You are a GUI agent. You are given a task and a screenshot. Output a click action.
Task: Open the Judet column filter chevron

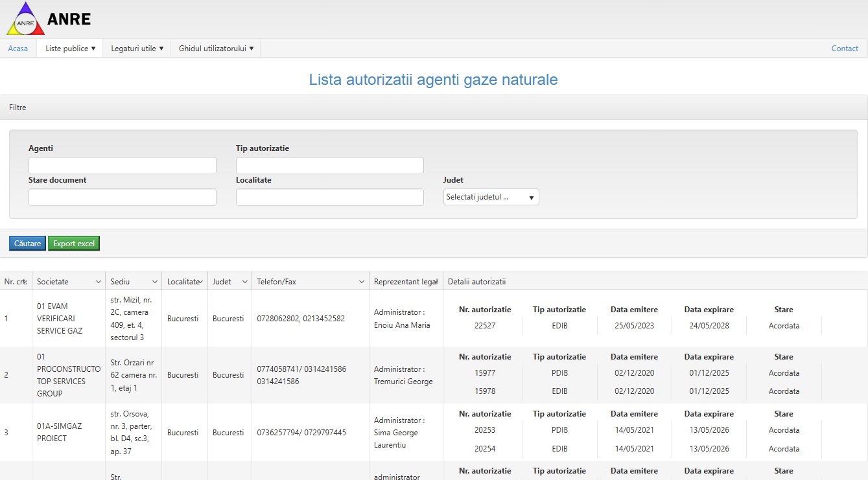(245, 282)
